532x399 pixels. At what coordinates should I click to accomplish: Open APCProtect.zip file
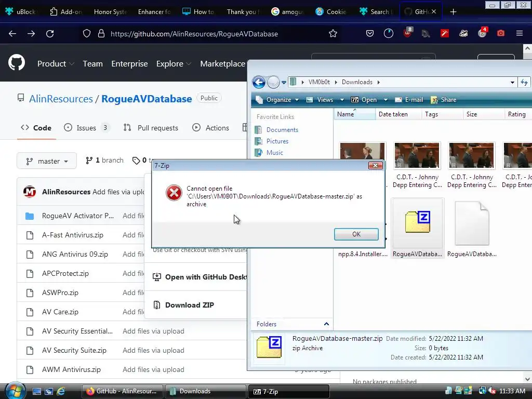[65, 273]
